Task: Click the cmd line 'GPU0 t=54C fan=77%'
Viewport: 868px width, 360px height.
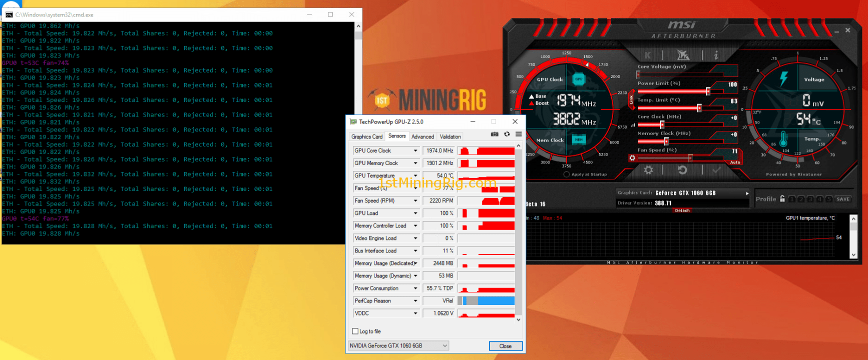Action: [36, 218]
